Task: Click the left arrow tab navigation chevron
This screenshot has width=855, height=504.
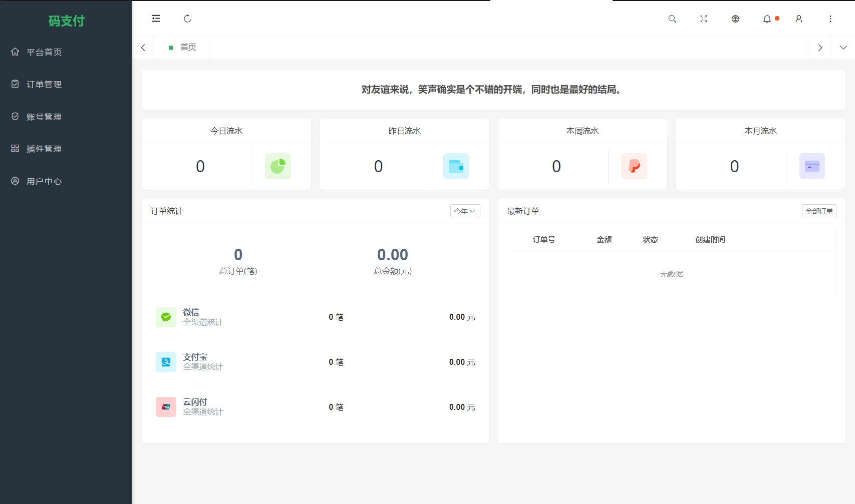Action: (x=143, y=47)
